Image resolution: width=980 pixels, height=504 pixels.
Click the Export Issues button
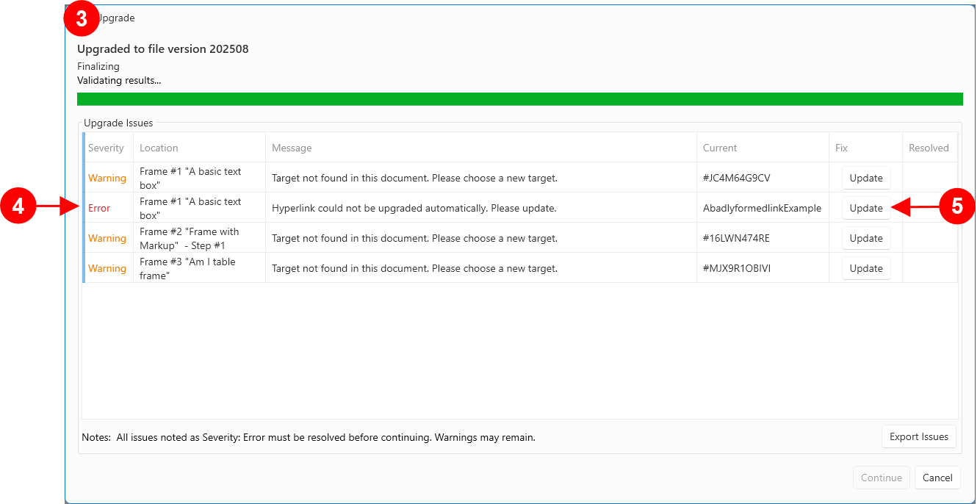[x=918, y=436]
